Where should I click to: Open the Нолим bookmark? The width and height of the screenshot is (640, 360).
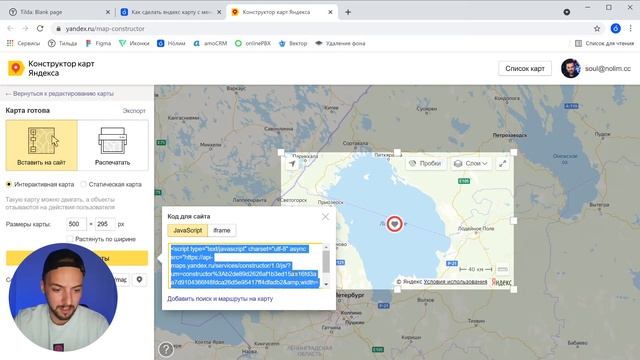coord(171,43)
